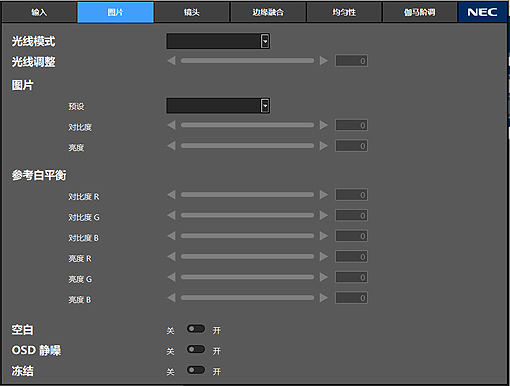Toggle the OSD 静噪 switch
Image resolution: width=510 pixels, height=386 pixels.
pyautogui.click(x=196, y=349)
